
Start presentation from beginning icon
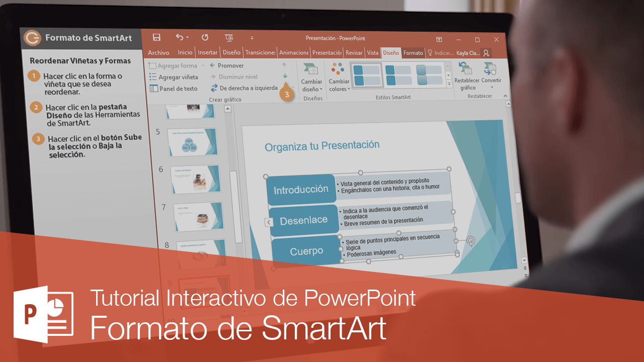[229, 38]
